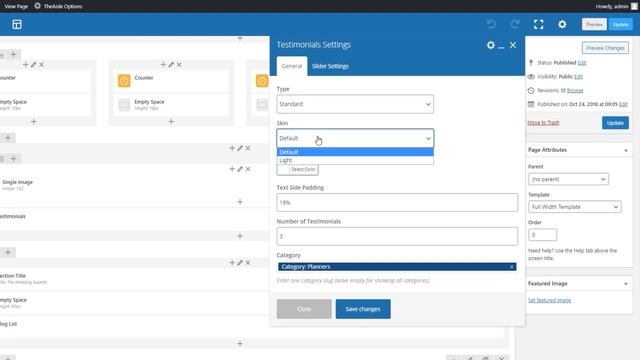Open the Parent dropdown showing (no parent)
The height and width of the screenshot is (360, 640).
tap(568, 179)
